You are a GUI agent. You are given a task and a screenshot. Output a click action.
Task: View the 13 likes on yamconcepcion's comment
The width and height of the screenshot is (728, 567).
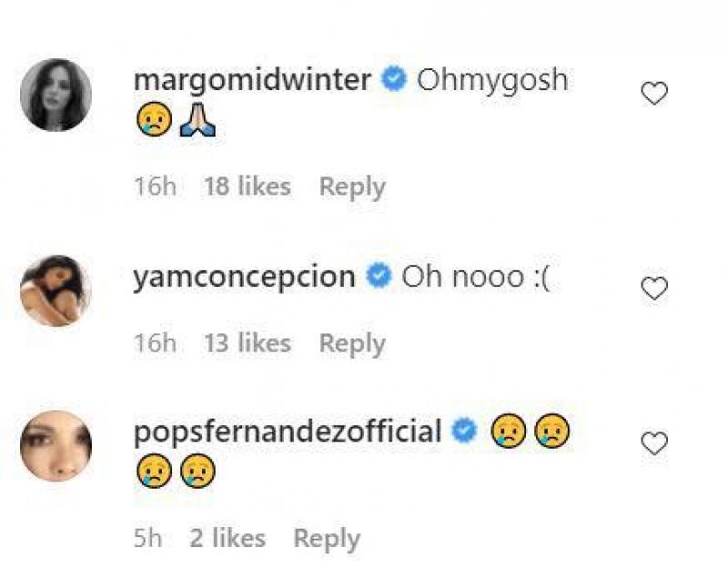[x=247, y=343]
